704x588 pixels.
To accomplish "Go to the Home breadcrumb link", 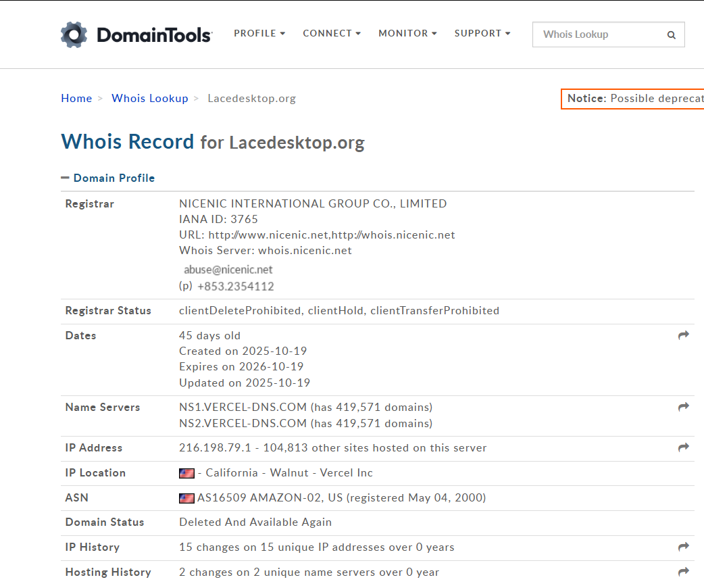I will (76, 99).
